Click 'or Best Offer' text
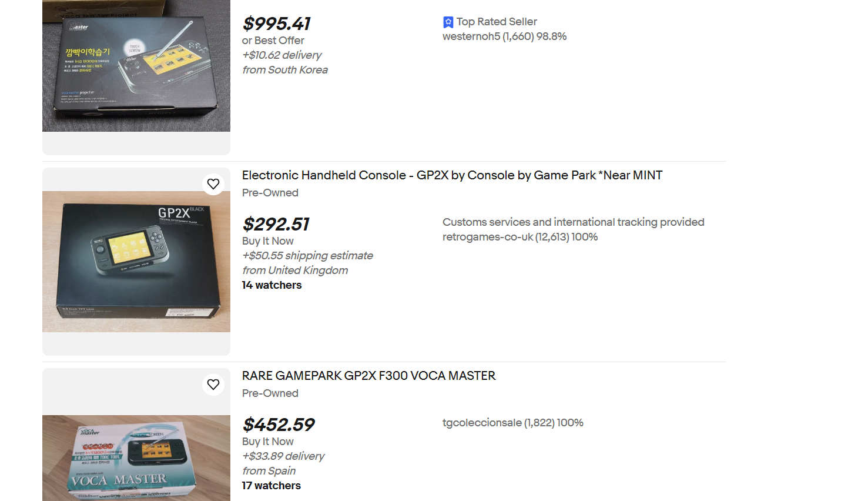Viewport: 868px width, 501px height. 273,41
